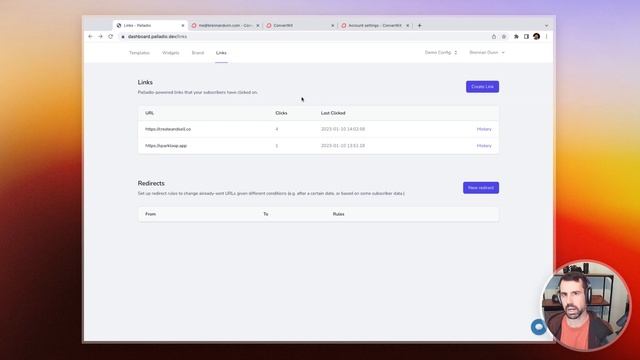Close the Account settings ConvertKit tab
This screenshot has height=360, width=640.
(407, 25)
